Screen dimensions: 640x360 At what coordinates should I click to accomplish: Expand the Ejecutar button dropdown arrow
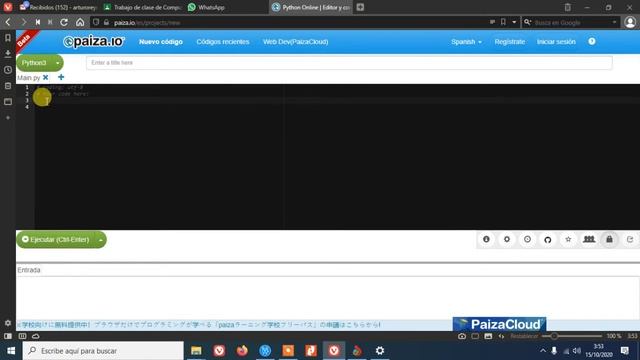tap(100, 240)
